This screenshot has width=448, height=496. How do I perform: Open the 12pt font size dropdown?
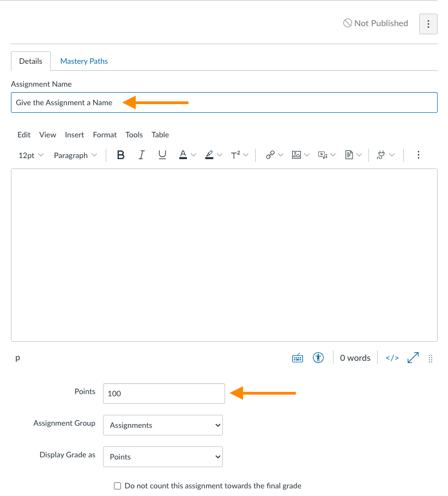click(31, 155)
